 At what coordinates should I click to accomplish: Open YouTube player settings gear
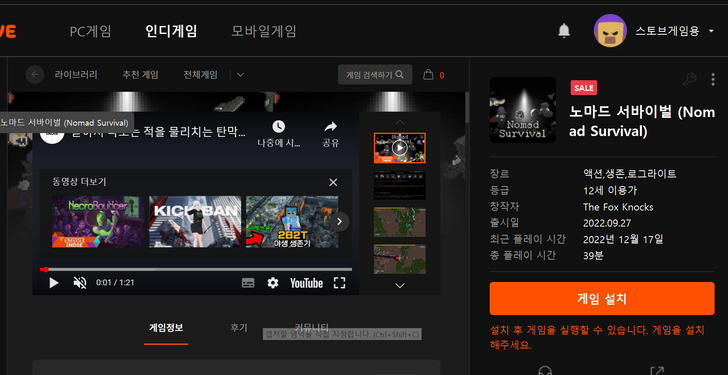273,283
